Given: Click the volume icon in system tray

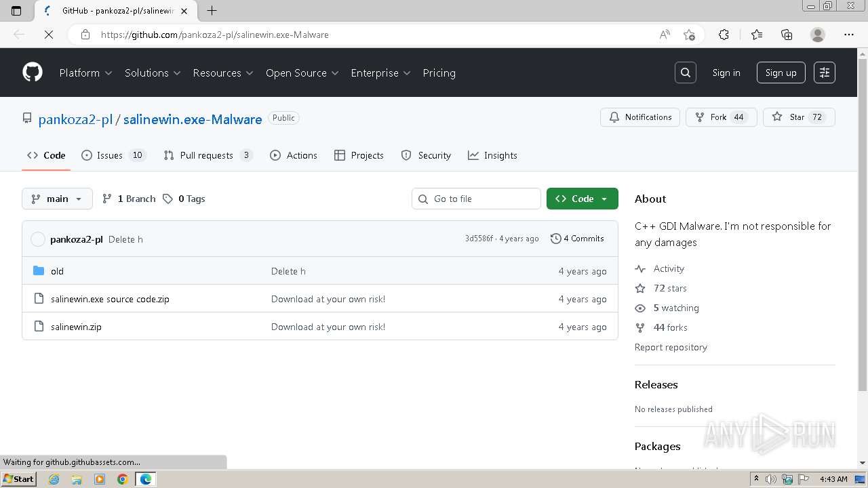Looking at the screenshot, I should pos(771,479).
